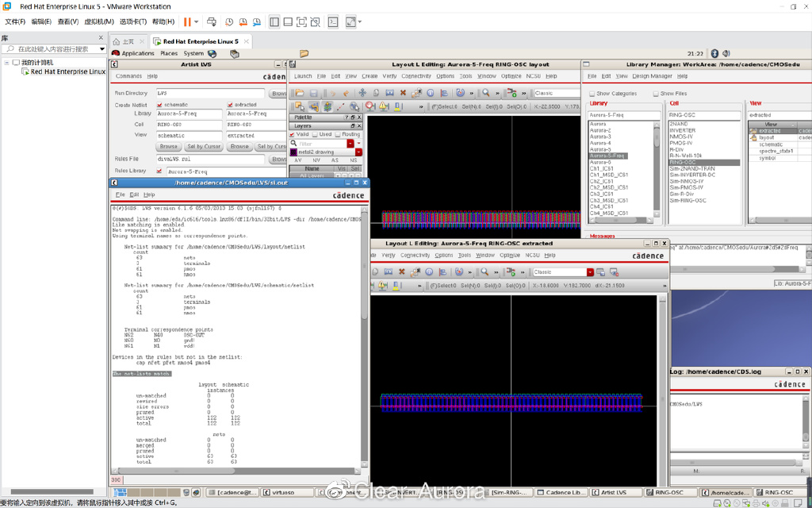Click info properties icon in extracted window
This screenshot has width=812, height=508.
(x=429, y=271)
